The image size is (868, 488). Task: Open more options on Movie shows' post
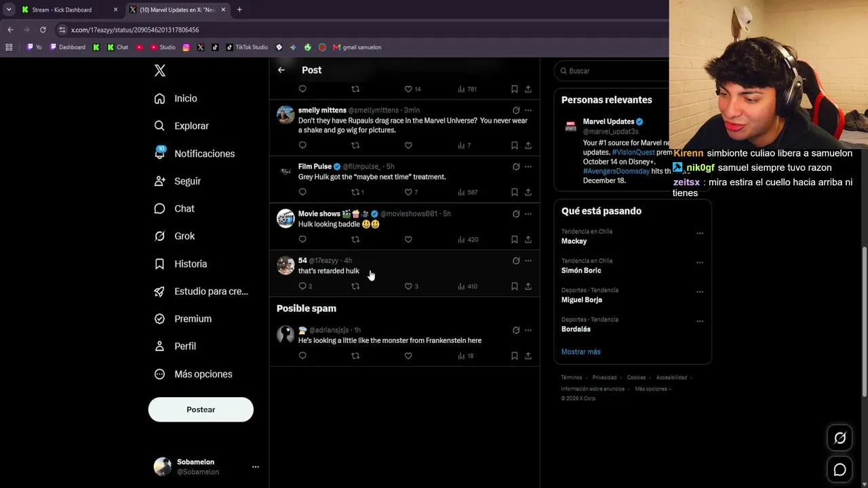pos(528,214)
